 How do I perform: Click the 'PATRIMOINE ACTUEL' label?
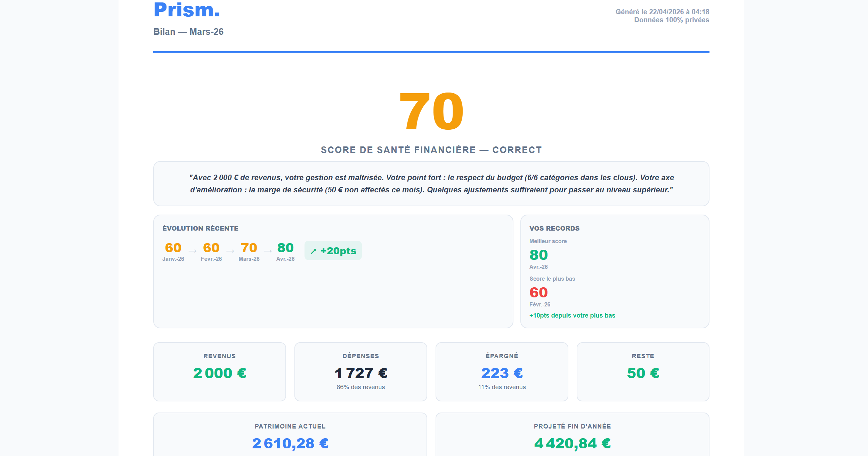point(290,426)
